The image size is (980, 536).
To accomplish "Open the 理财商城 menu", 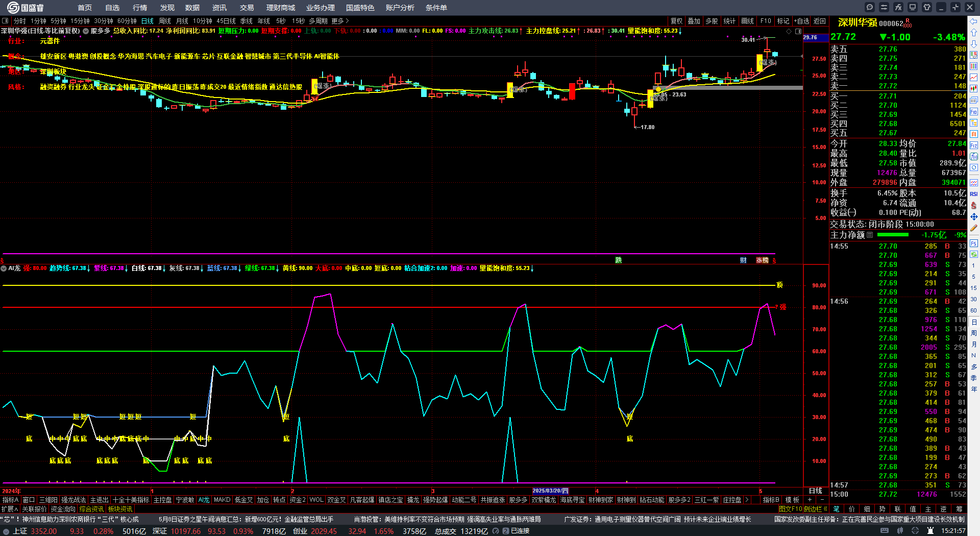I will [280, 8].
